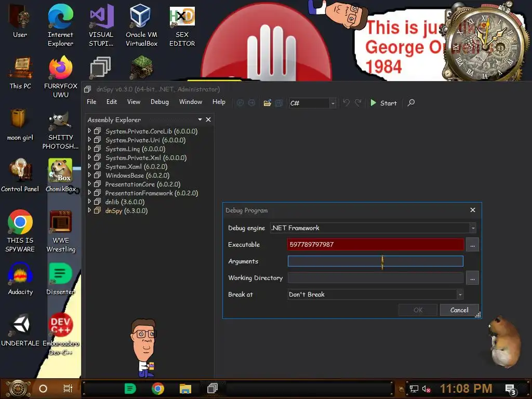Viewport: 532px width, 399px height.
Task: Click the Start debugging button
Action: [383, 103]
